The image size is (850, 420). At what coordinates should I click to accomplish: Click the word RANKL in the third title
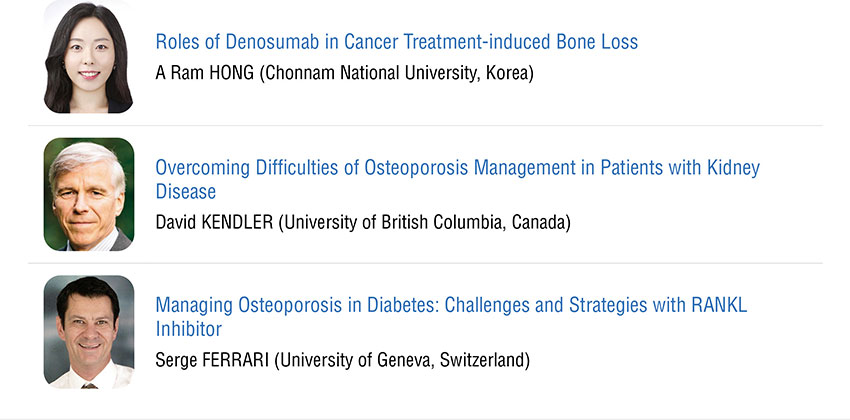(719, 305)
